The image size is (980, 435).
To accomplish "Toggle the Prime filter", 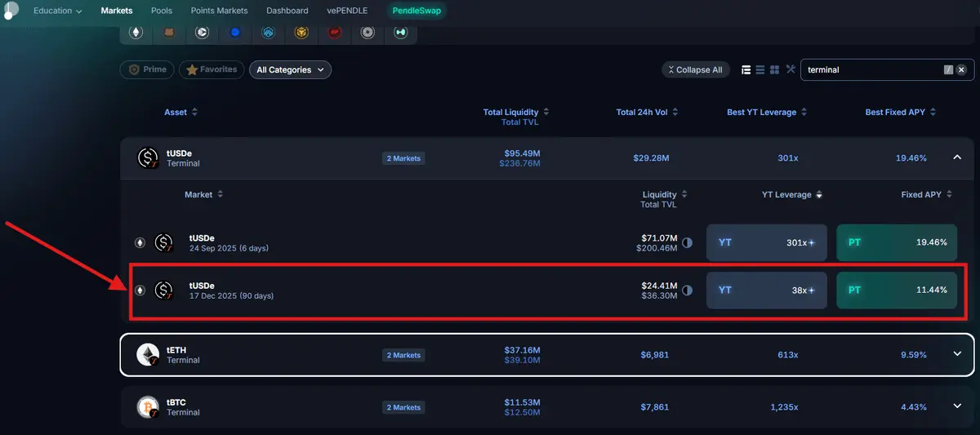I will (x=147, y=69).
